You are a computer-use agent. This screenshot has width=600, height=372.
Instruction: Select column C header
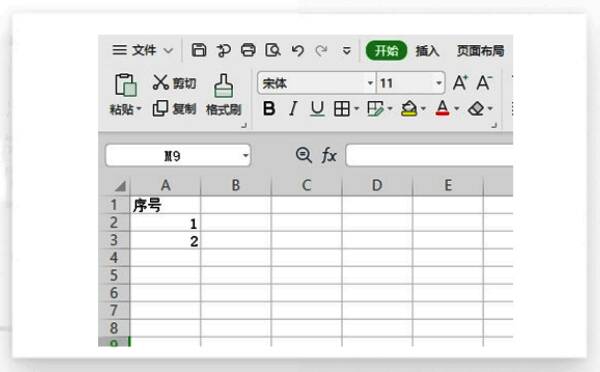tap(307, 186)
